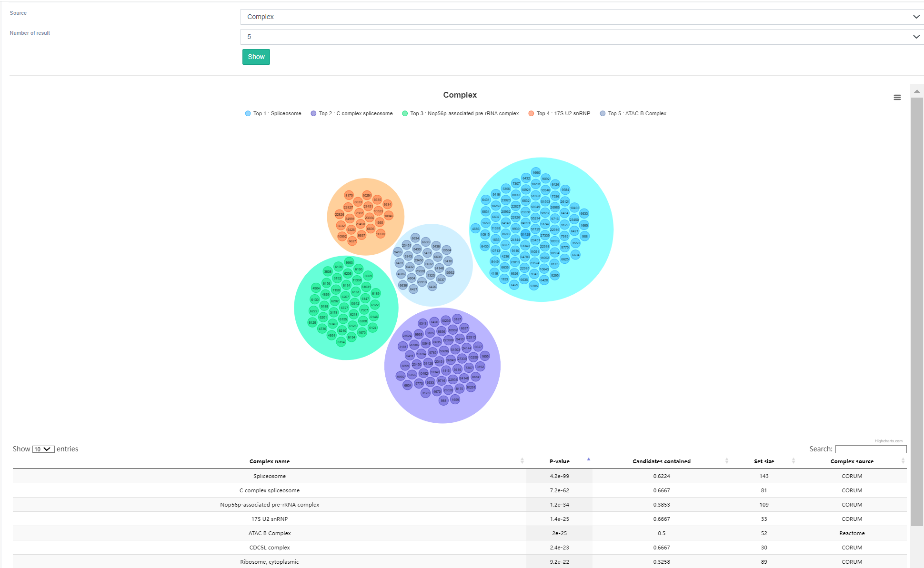
Task: Sort table by Complex name column
Action: tap(270, 461)
